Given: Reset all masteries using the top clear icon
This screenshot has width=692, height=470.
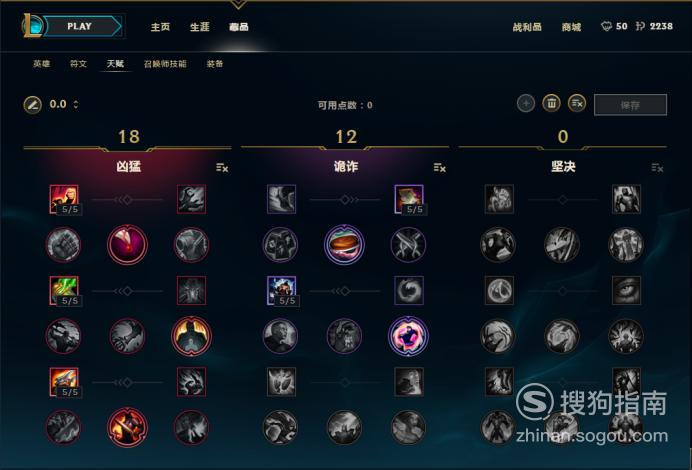Looking at the screenshot, I should tap(577, 104).
